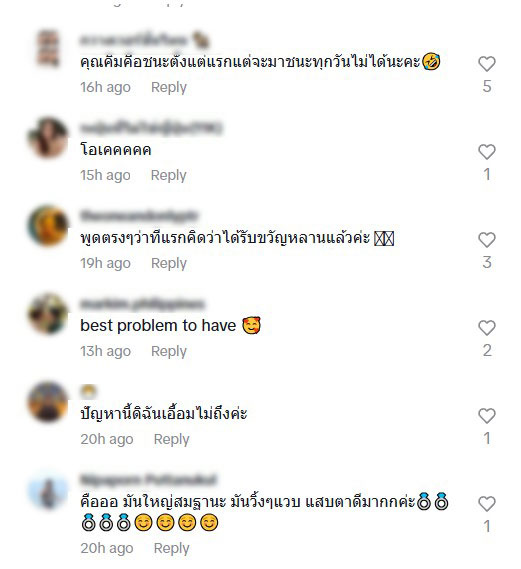View avatar of 'best problem to have' commenter

click(48, 313)
